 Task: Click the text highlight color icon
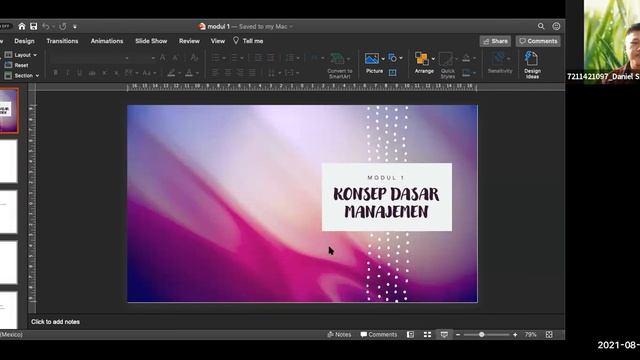tap(171, 73)
